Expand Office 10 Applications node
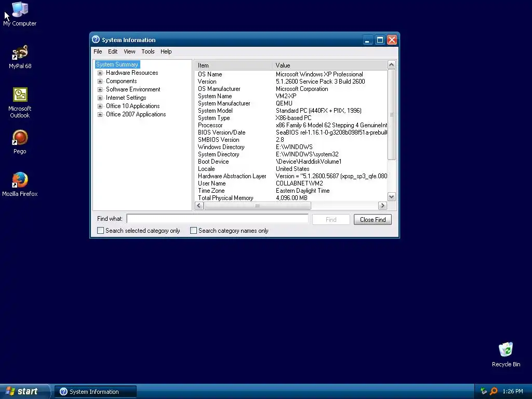Screen dimensions: 532x399 click(100, 106)
